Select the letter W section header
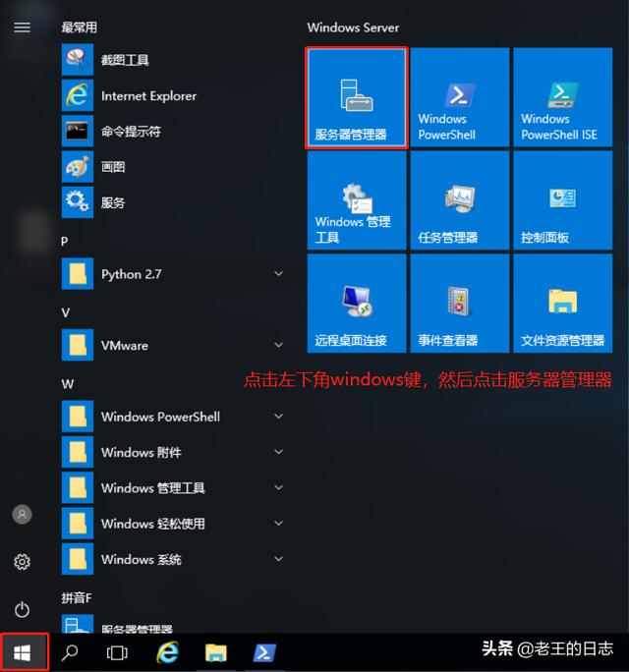The height and width of the screenshot is (672, 629). (x=67, y=384)
